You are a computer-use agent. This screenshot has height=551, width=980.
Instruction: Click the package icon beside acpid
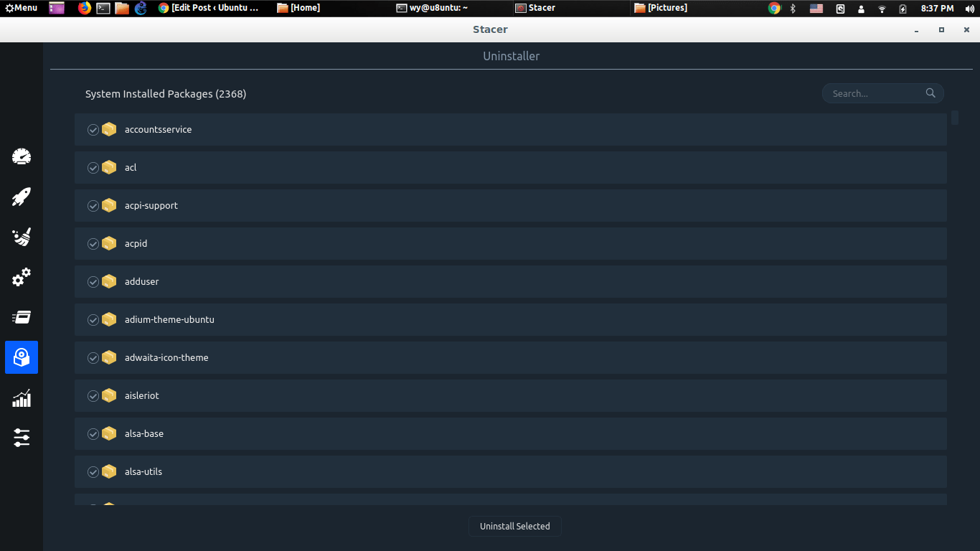click(109, 243)
